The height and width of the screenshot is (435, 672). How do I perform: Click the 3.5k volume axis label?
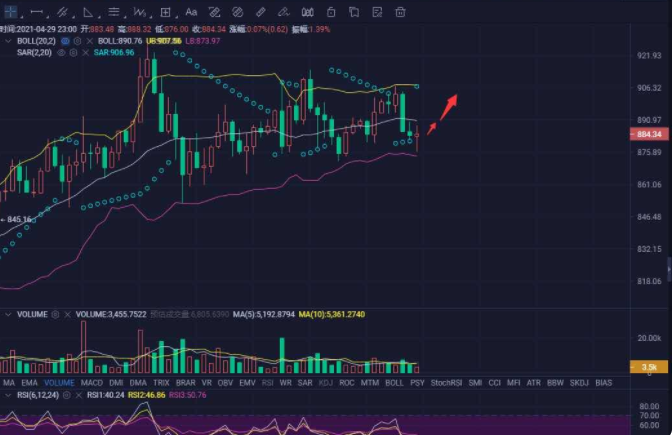coord(649,367)
